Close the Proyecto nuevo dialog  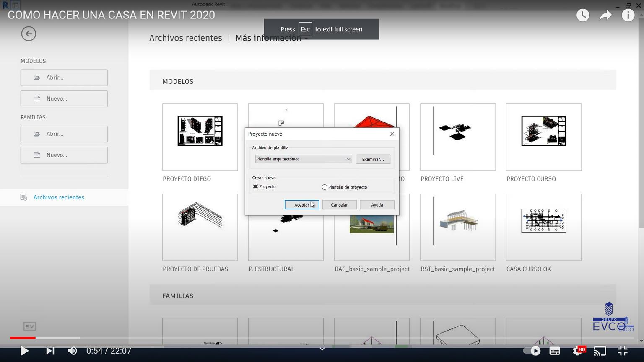point(392,134)
